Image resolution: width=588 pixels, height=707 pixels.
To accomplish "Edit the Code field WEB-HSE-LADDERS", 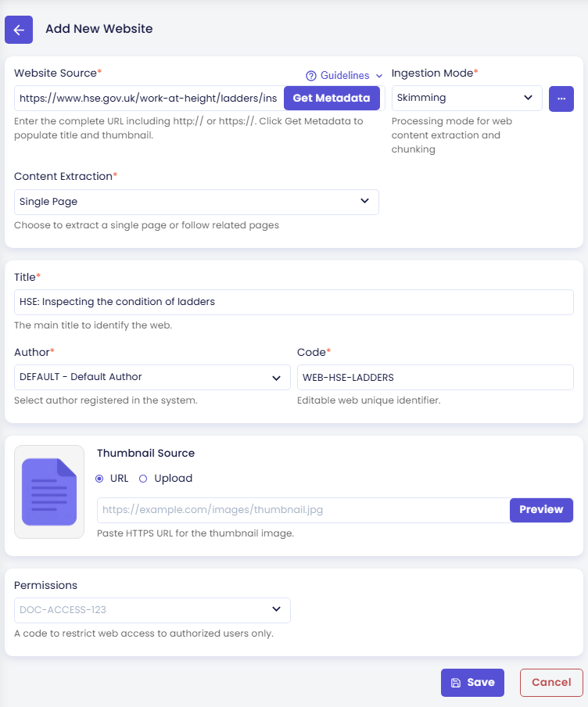I will [436, 378].
